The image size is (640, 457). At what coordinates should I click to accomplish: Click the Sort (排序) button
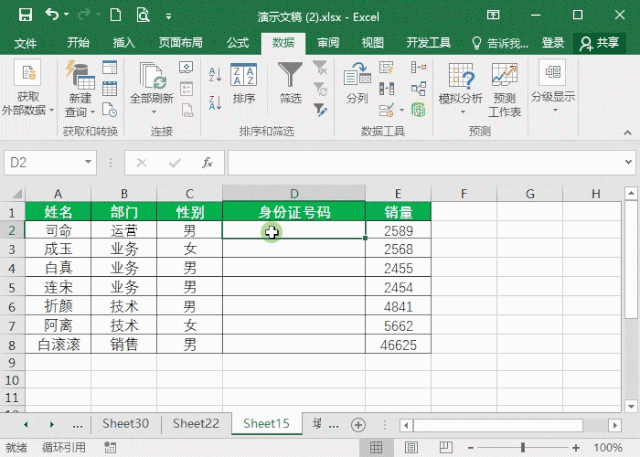243,83
